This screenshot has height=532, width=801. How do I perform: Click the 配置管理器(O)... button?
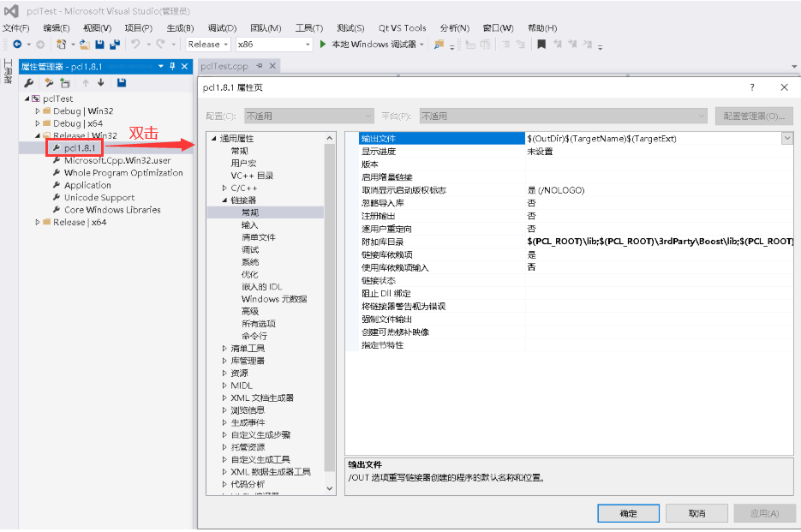(754, 116)
